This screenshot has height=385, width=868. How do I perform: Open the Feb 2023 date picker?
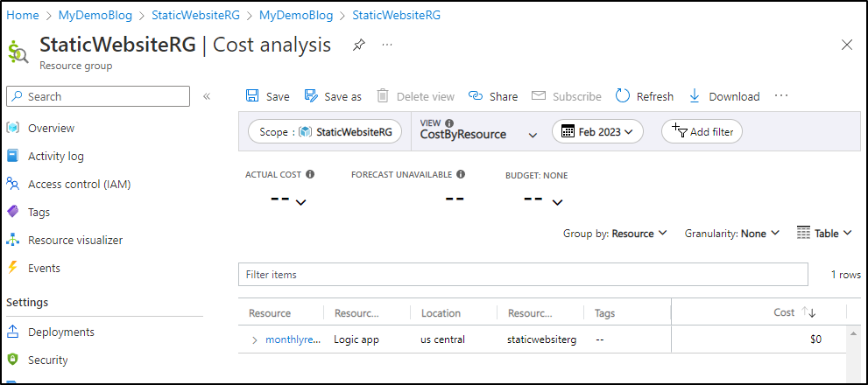(597, 131)
